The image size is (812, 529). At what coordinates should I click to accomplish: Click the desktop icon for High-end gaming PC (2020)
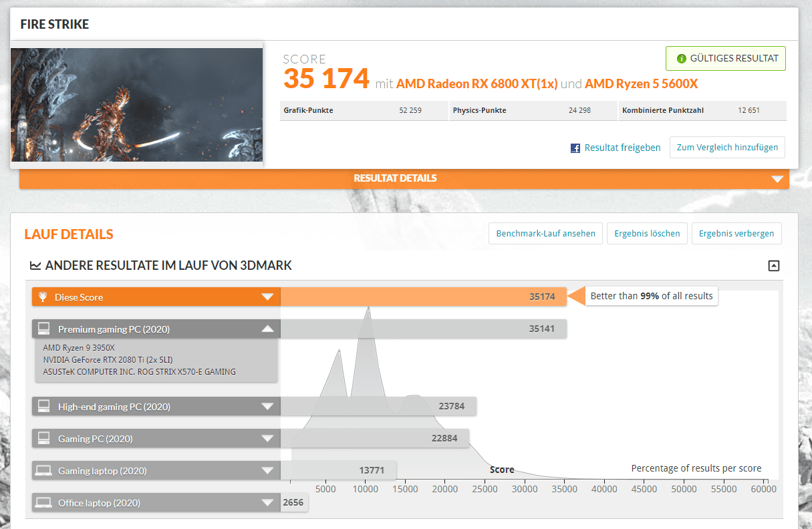pos(44,406)
